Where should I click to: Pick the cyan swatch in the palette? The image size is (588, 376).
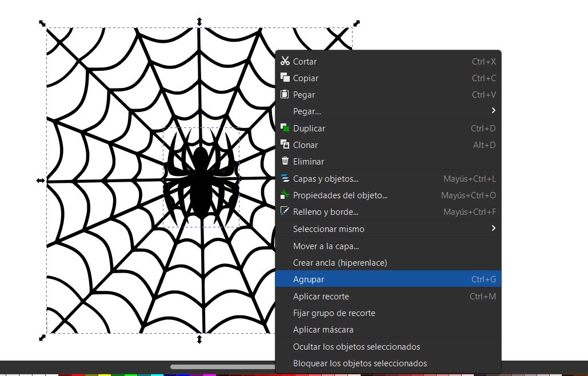pyautogui.click(x=157, y=375)
